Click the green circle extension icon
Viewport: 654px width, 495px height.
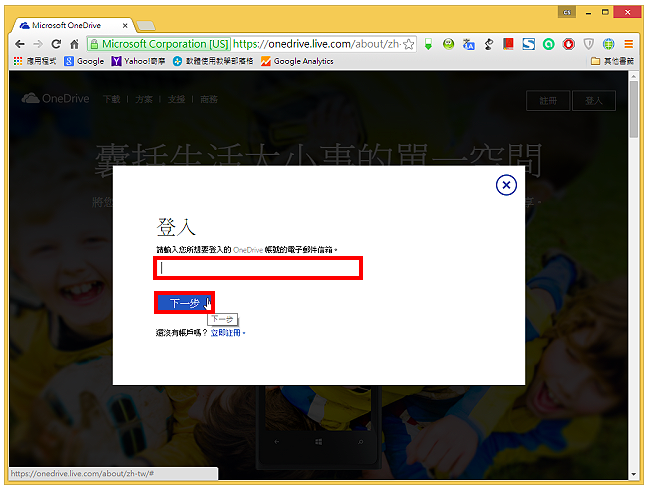[x=548, y=44]
